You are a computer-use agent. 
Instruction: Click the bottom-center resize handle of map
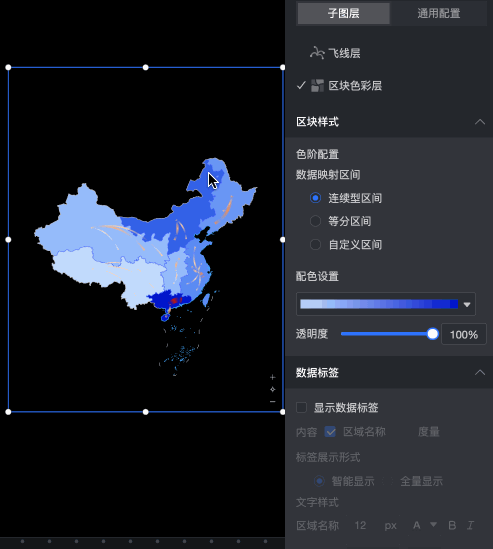pos(146,412)
